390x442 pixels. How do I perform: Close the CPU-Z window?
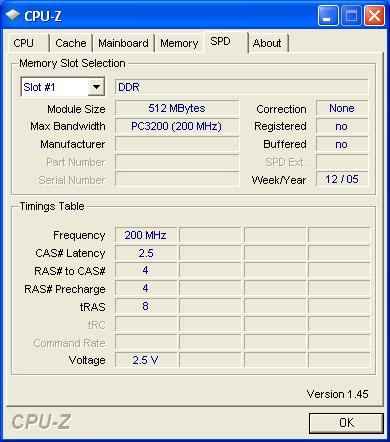point(374,15)
